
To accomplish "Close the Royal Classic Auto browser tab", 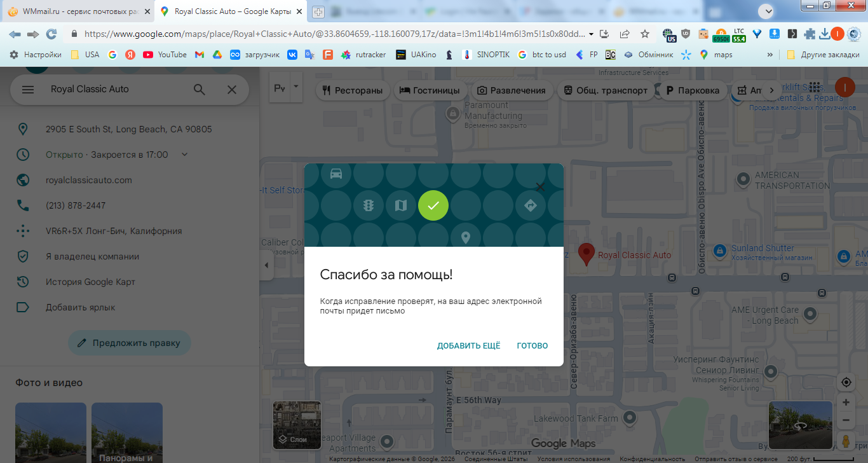I will (x=299, y=11).
